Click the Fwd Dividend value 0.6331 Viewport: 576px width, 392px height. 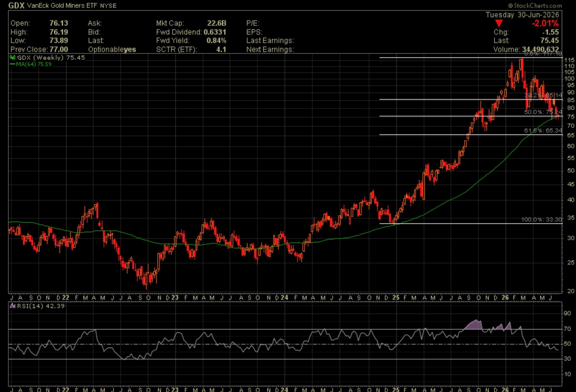pos(215,32)
